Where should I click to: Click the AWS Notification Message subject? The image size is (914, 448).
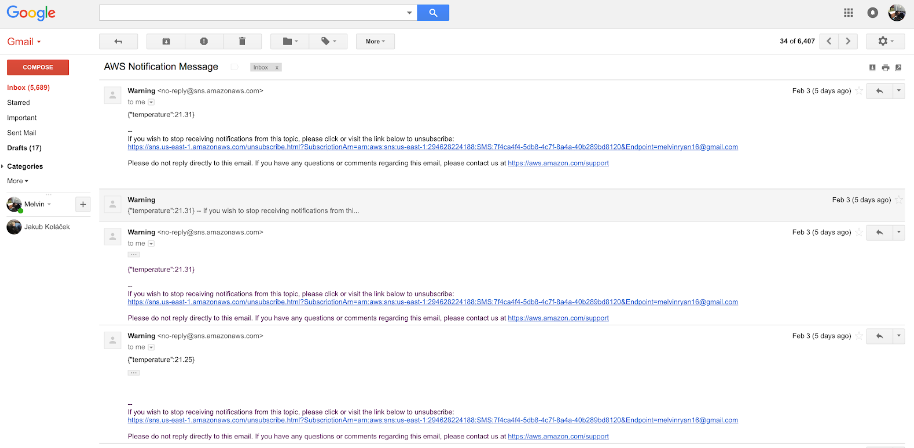161,67
